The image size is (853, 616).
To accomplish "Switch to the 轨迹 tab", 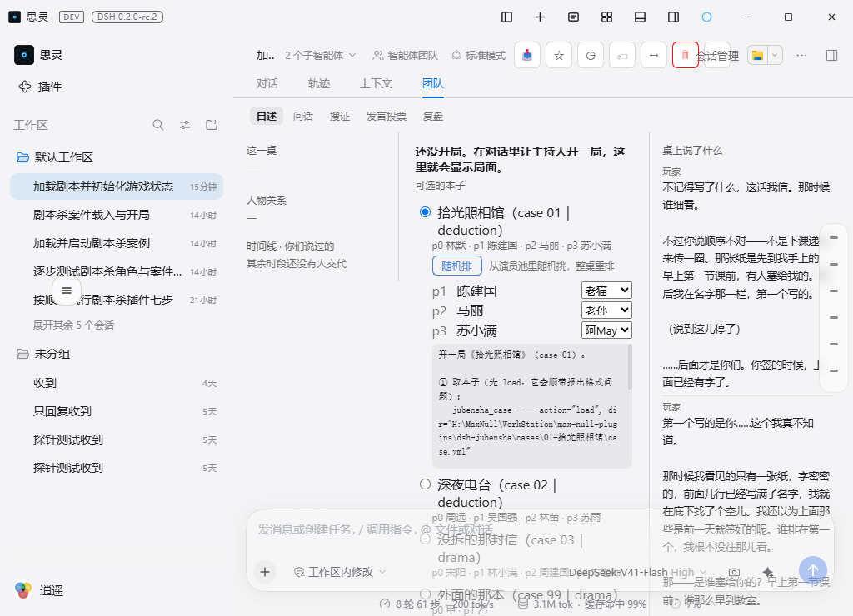I will pyautogui.click(x=319, y=83).
